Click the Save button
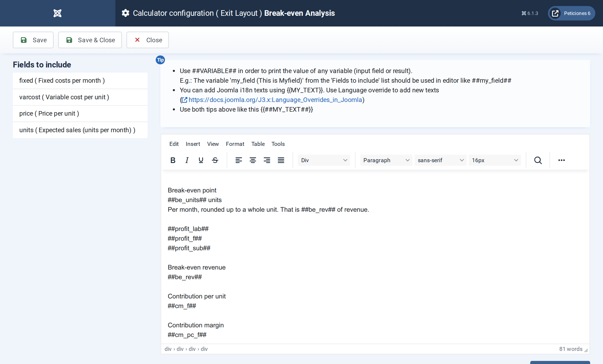 [33, 40]
